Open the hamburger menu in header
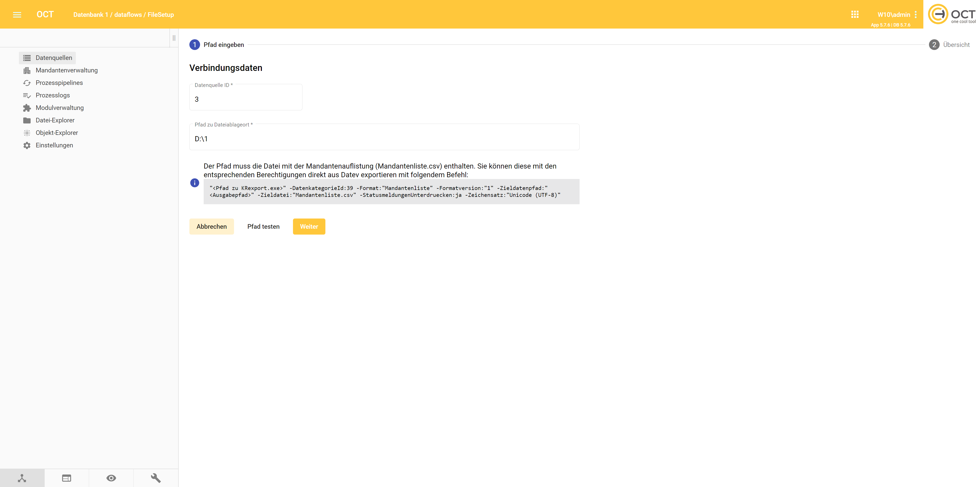 [17, 15]
